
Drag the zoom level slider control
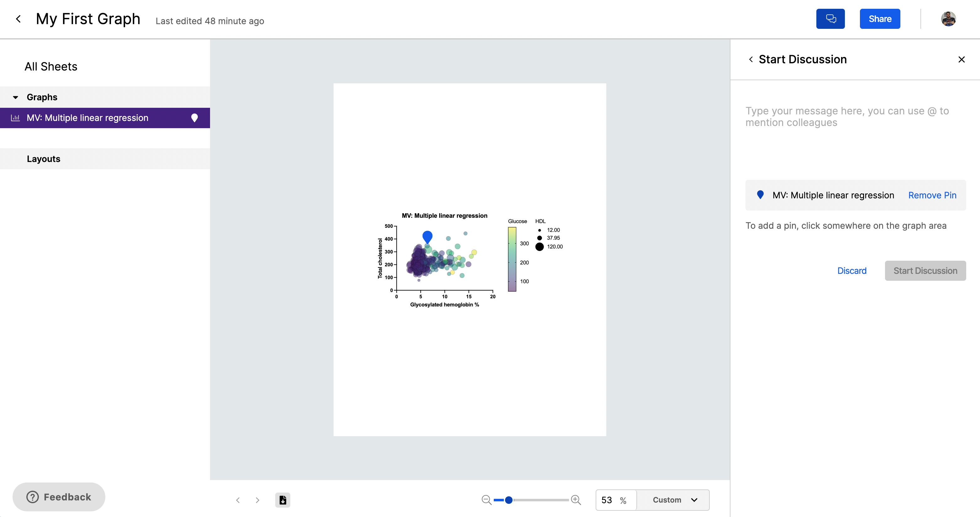tap(509, 500)
